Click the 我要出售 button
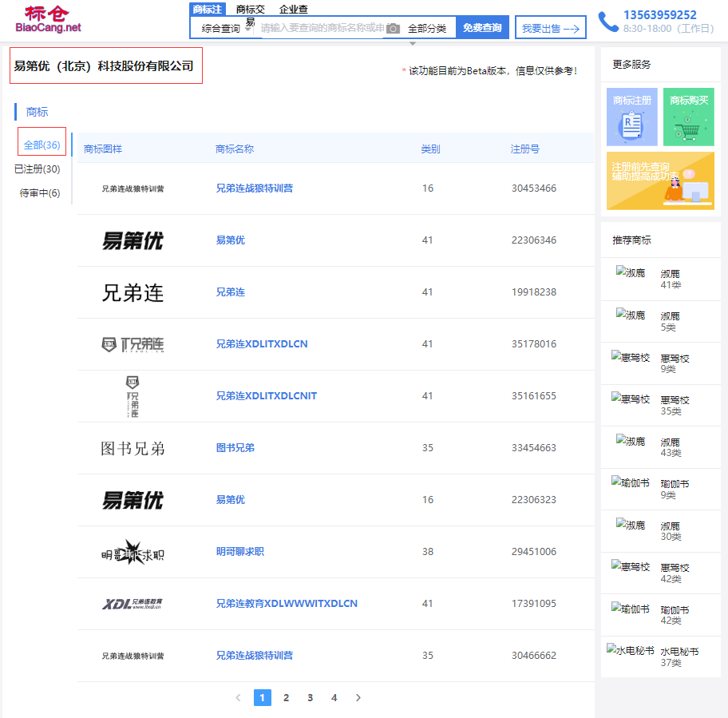The height and width of the screenshot is (718, 728). tap(551, 28)
